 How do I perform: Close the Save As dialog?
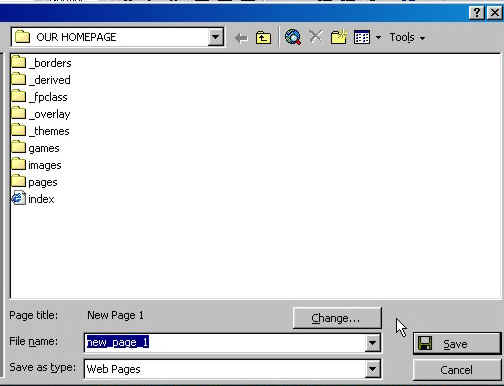coord(495,13)
